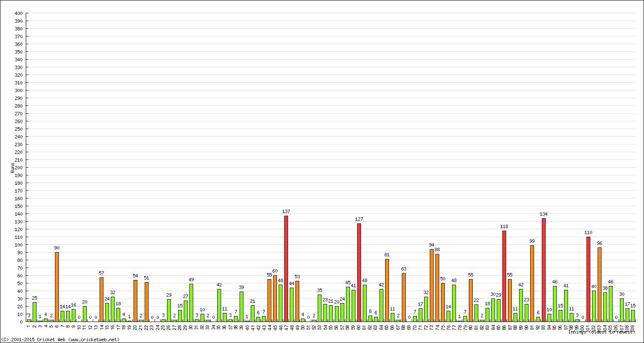
Task: Select the orange bar with value 99
Action: pos(532,283)
